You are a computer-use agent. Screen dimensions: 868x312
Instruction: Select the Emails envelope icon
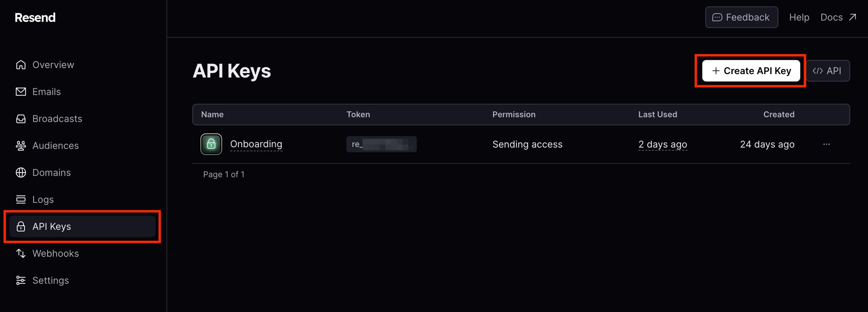pos(21,92)
